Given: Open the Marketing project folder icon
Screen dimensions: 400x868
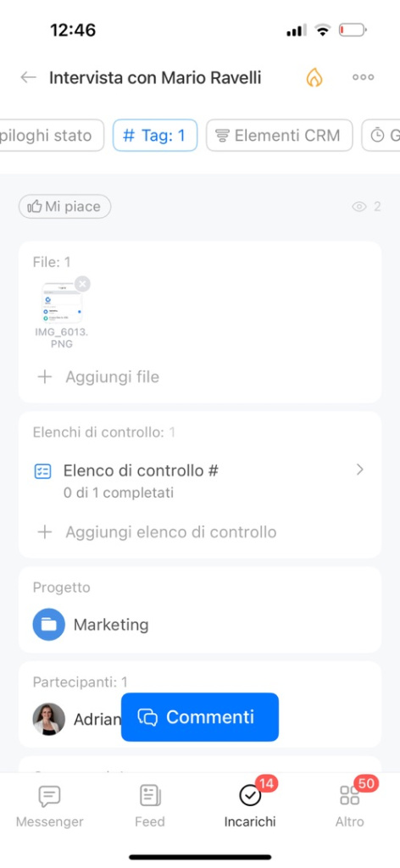Looking at the screenshot, I should click(48, 625).
